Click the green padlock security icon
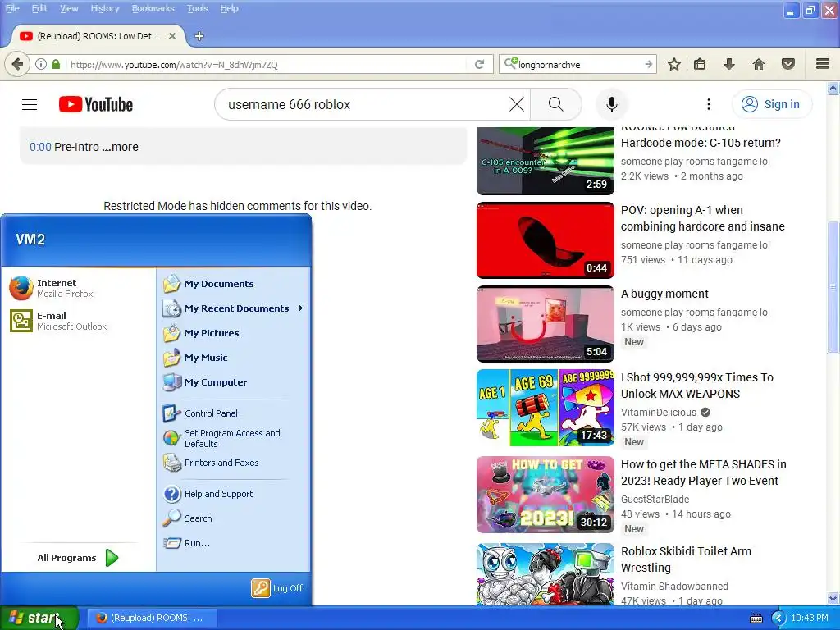 pos(56,64)
